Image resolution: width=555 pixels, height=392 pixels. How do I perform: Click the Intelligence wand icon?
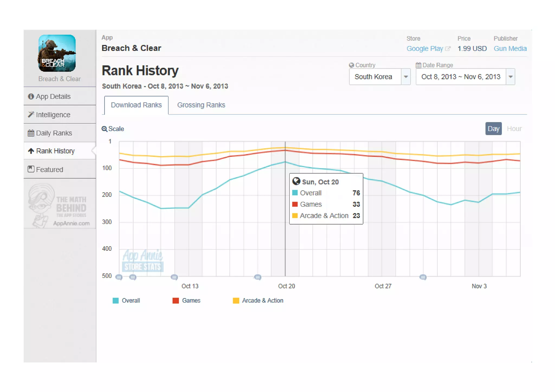31,115
